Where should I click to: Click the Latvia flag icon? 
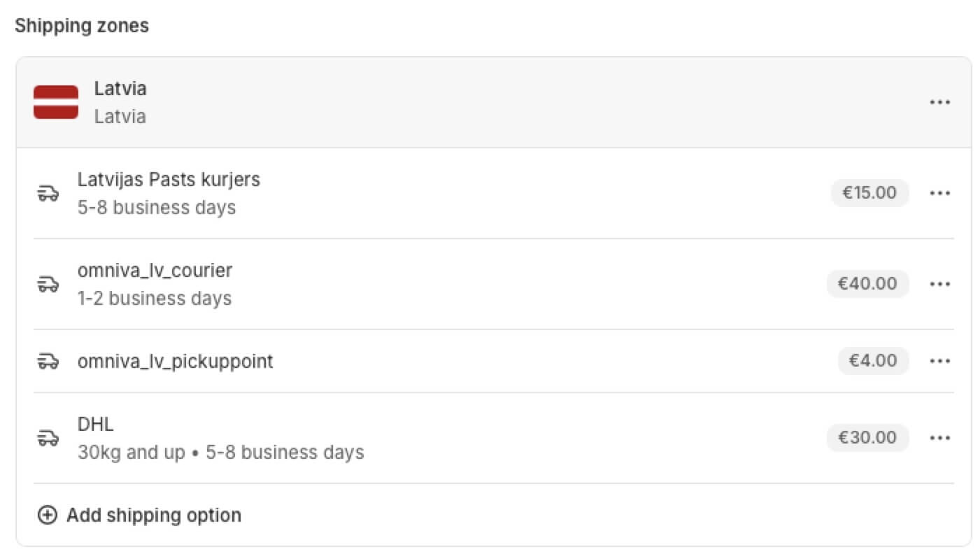tap(56, 102)
